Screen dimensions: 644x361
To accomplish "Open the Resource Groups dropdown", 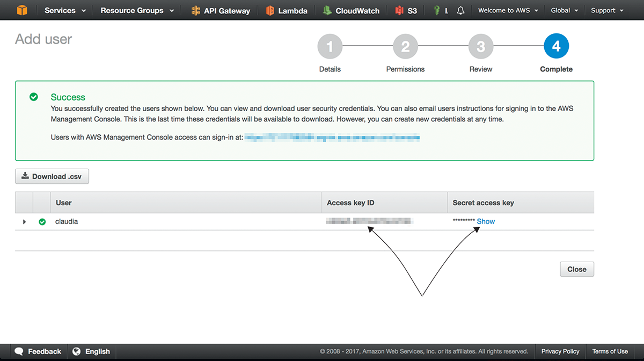I will (x=137, y=11).
